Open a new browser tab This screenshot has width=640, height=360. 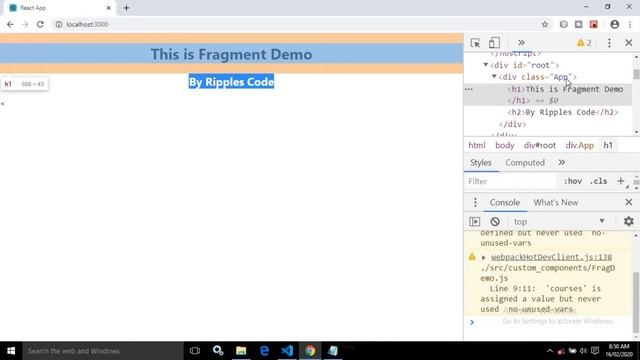pos(126,8)
